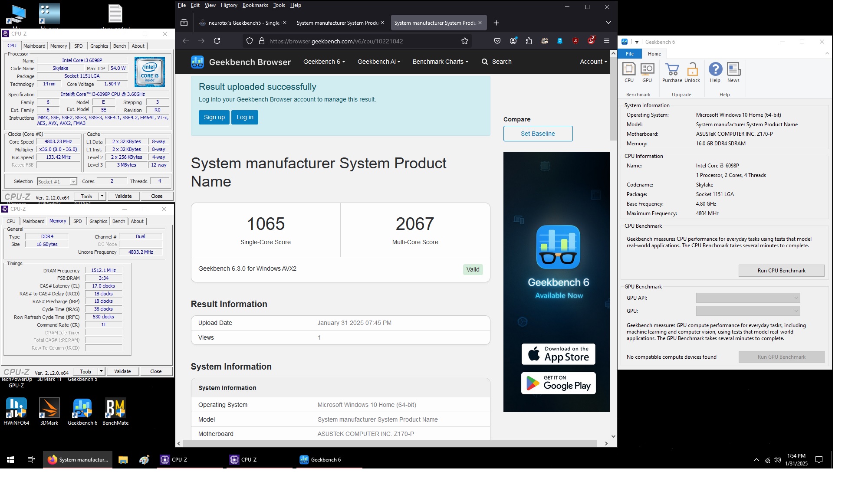Image resolution: width=868 pixels, height=488 pixels.
Task: Collapse the Geekbench 6 ribbon
Action: click(827, 53)
